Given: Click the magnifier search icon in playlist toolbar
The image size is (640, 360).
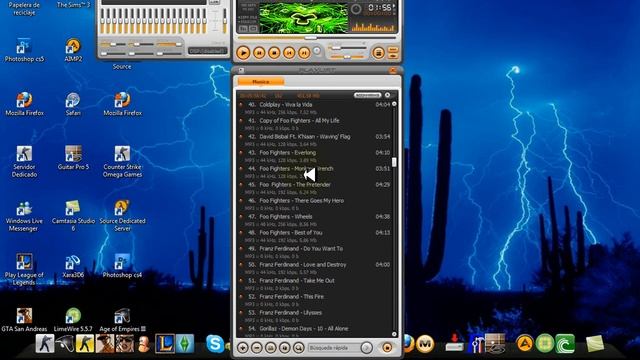Looking at the screenshot, I should [298, 348].
